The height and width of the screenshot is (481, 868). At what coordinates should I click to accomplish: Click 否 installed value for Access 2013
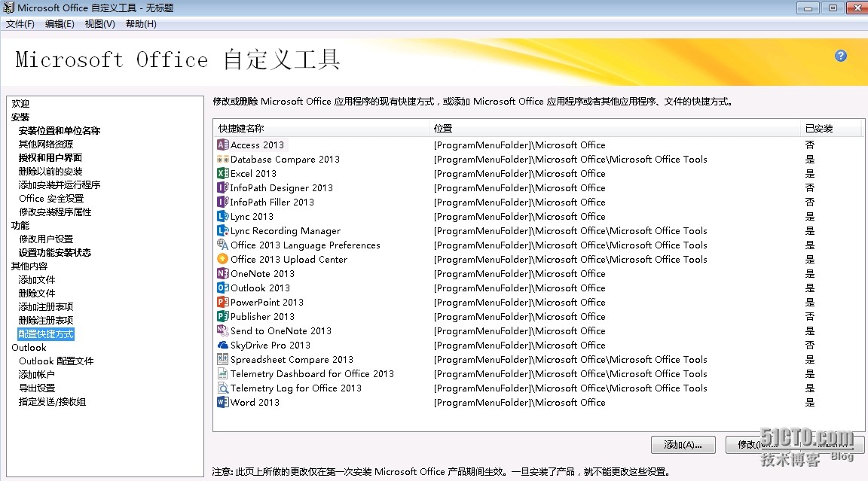[x=810, y=145]
